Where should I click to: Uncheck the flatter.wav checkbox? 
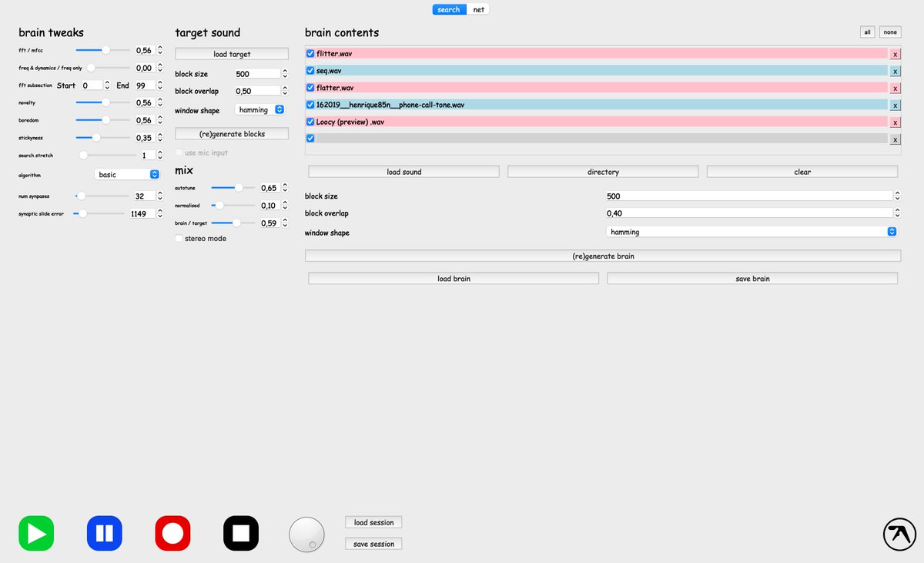coord(310,88)
